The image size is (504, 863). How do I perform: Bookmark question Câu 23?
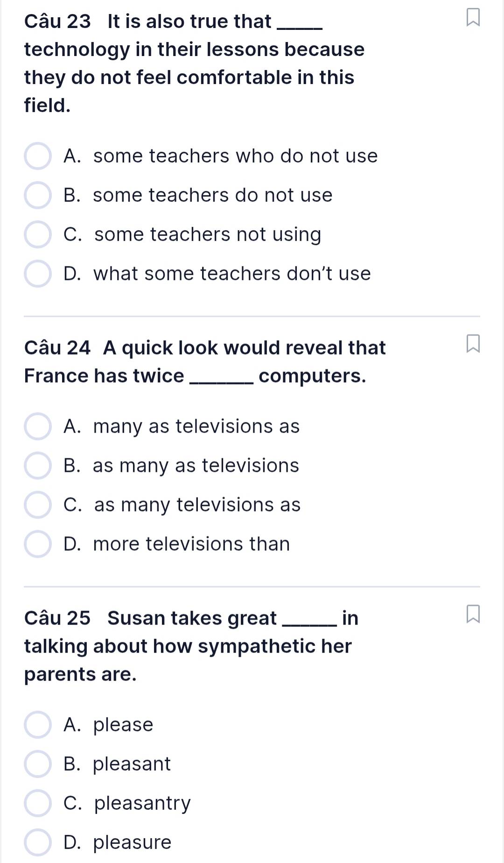473,17
